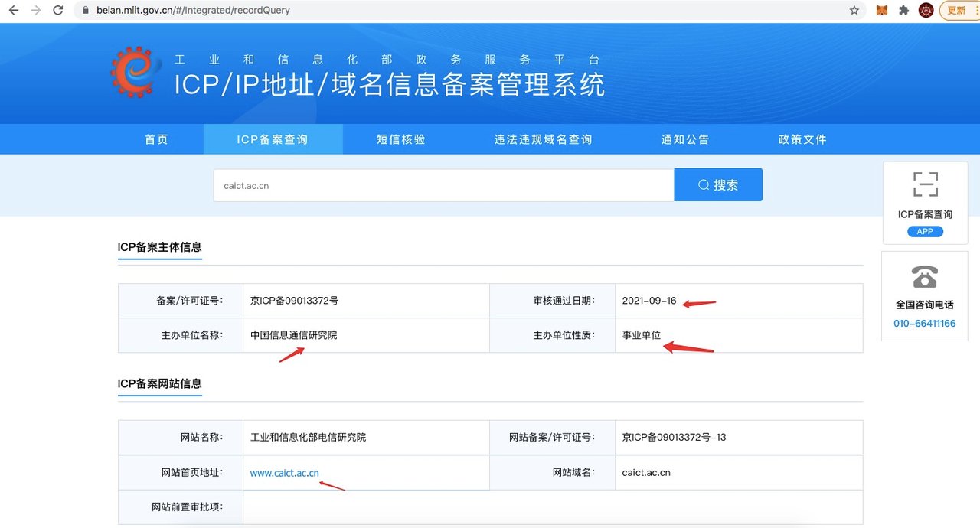Click the 全国咨询电话 label
The image size is (980, 528).
pos(925,305)
